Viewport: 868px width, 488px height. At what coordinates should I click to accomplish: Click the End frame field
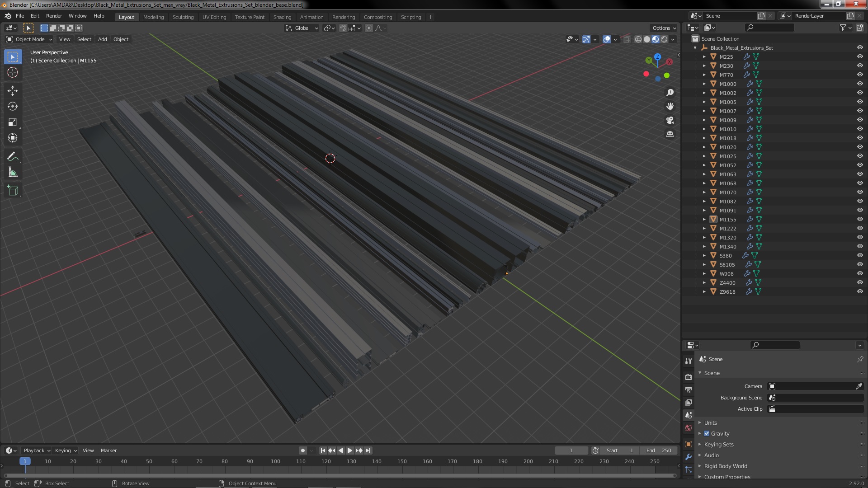click(658, 450)
